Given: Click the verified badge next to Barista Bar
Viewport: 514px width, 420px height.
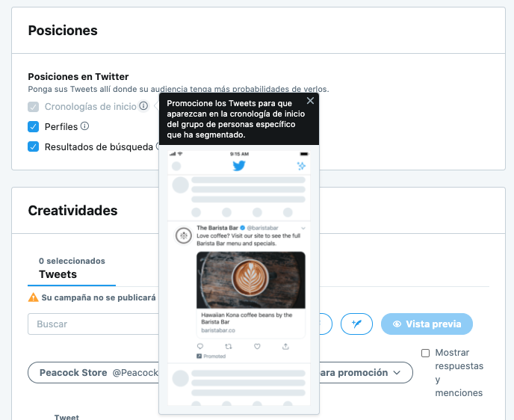Looking at the screenshot, I should (x=243, y=227).
